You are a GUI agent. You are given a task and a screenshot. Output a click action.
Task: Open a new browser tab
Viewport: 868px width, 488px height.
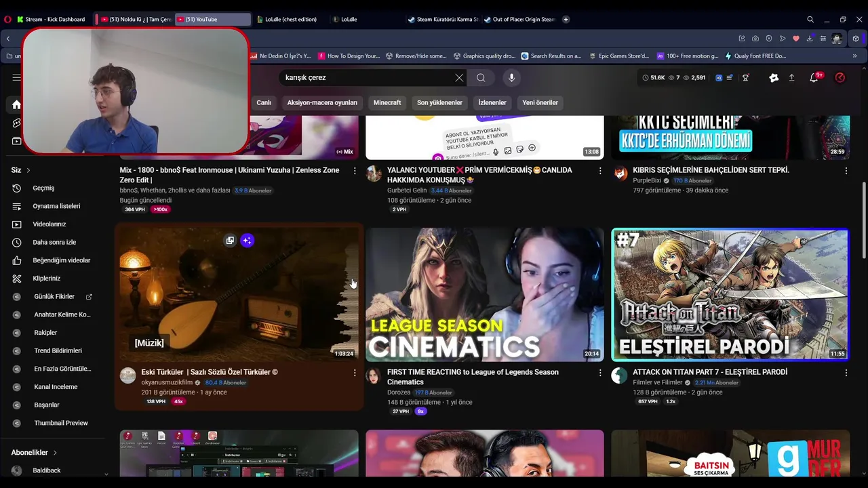pos(566,20)
